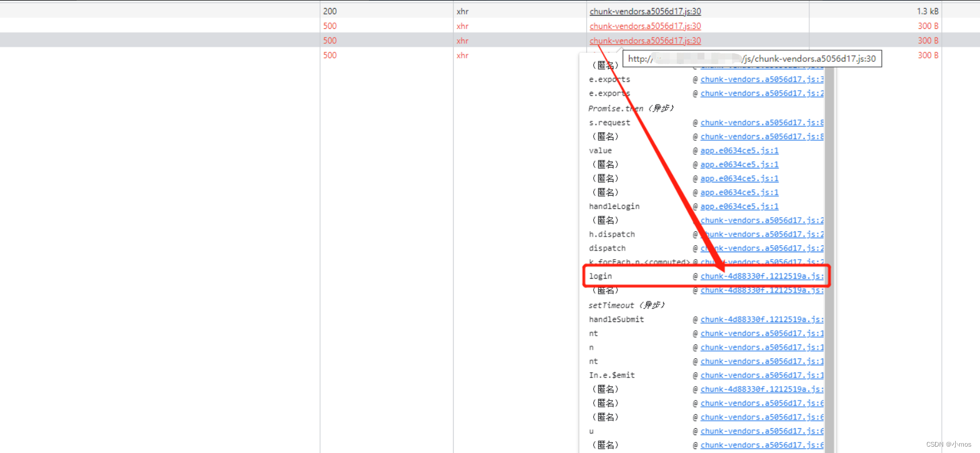
Task: Click the 300 B size in the highlighted 500 row
Action: click(928, 41)
